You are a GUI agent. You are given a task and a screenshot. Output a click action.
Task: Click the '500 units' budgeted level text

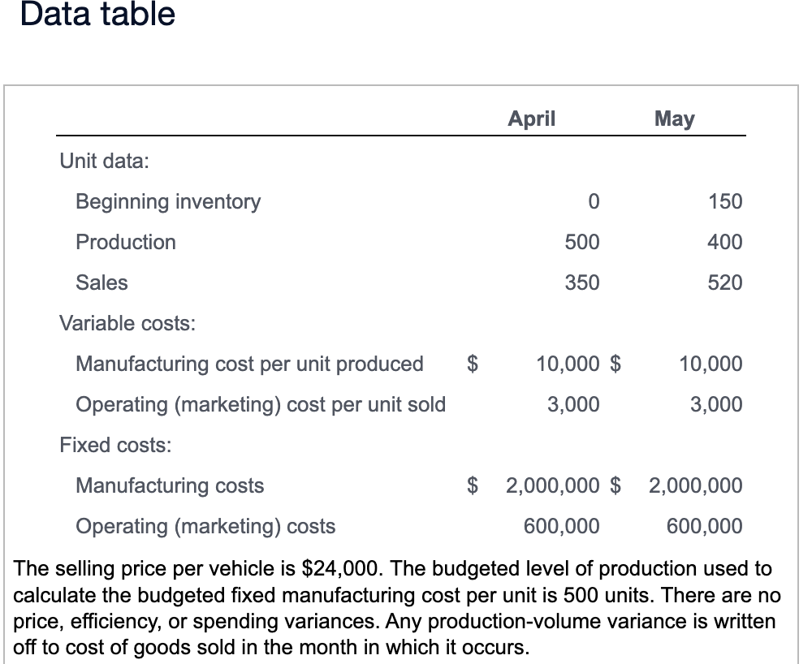click(x=610, y=595)
